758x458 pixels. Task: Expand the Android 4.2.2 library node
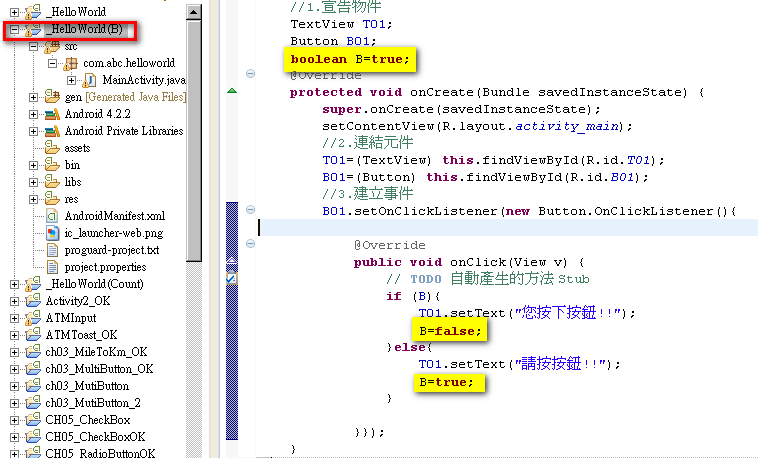pyautogui.click(x=33, y=115)
